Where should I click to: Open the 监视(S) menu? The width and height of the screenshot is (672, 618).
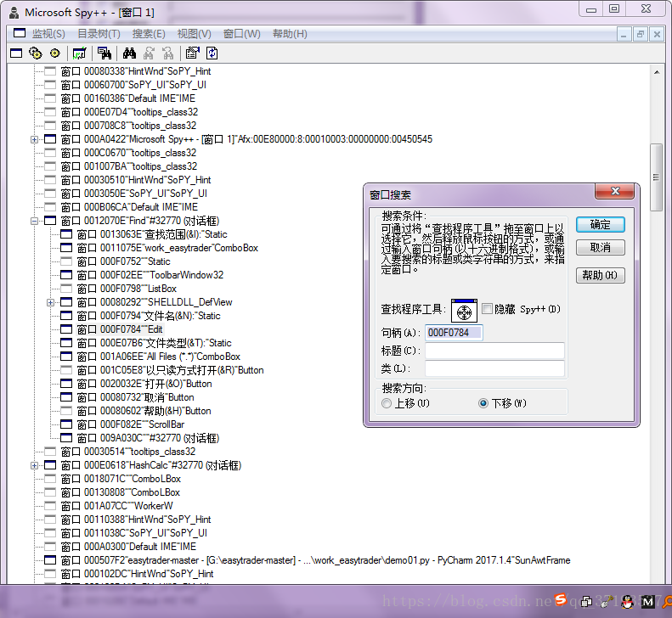point(48,34)
